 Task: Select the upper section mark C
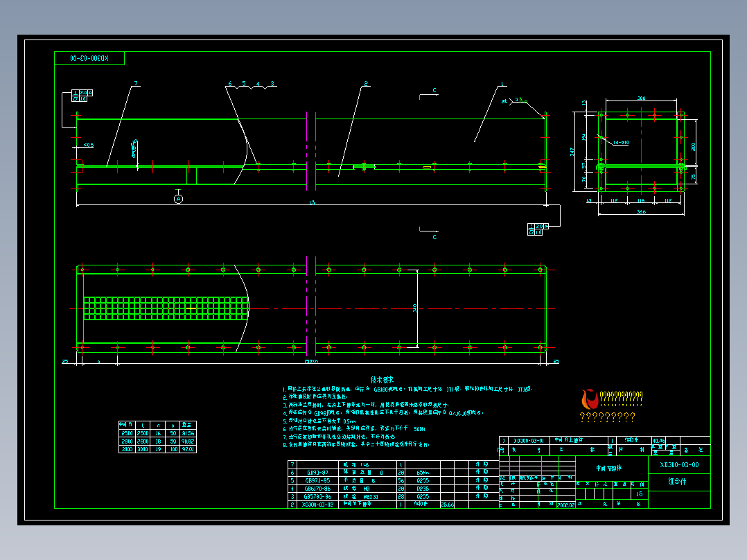coord(434,90)
